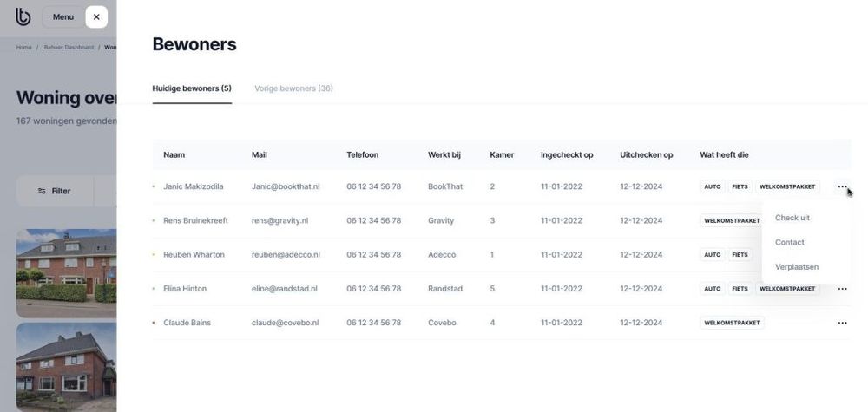This screenshot has height=412, width=868.
Task: Click name Claude Bains
Action: click(187, 323)
